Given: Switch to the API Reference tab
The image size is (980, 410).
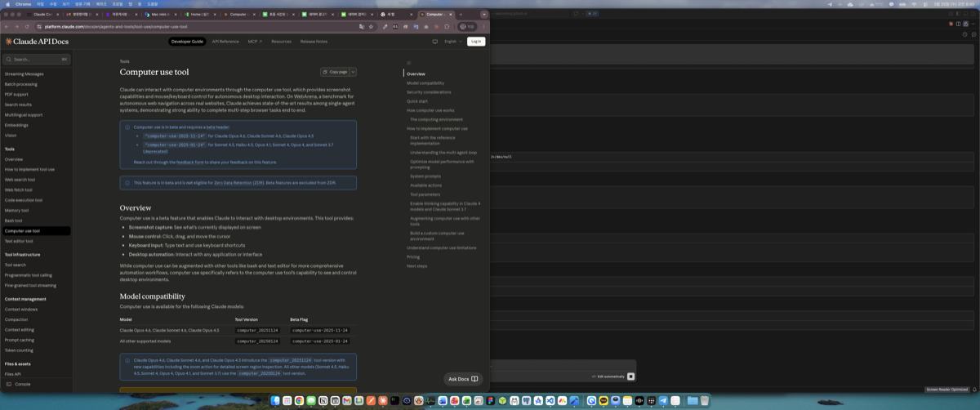Looking at the screenshot, I should click(225, 42).
